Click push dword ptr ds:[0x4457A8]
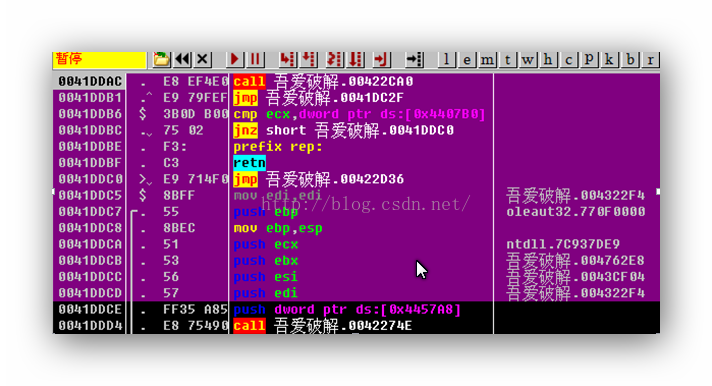The width and height of the screenshot is (712, 386). pyautogui.click(x=347, y=309)
